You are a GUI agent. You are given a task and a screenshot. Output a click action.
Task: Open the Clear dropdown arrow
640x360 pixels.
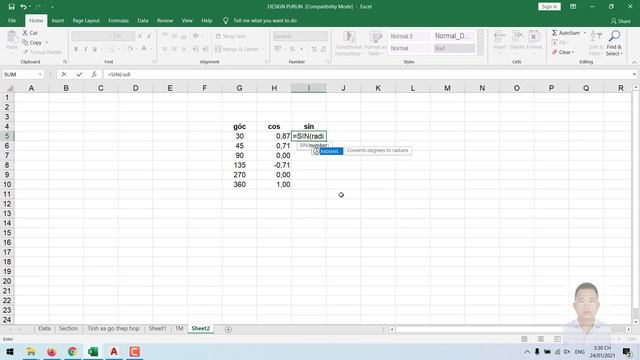(x=573, y=52)
